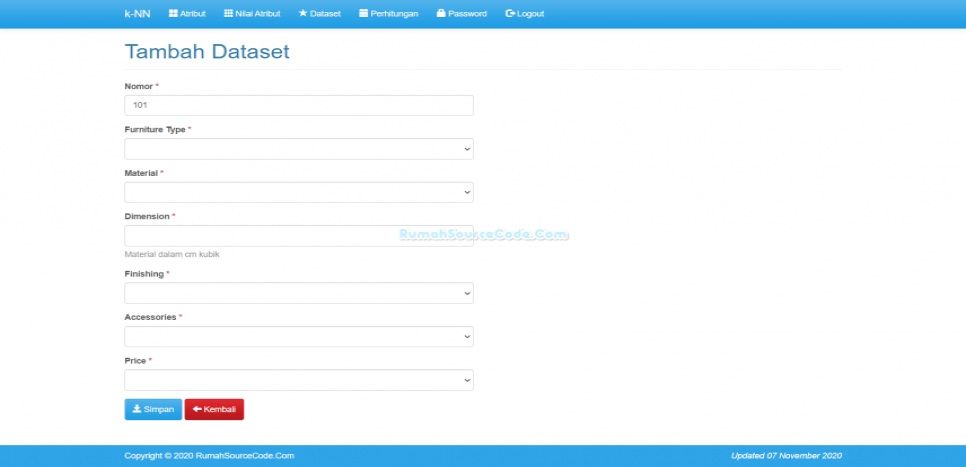Open the Nilai Atribut menu item
Screen dimensions: 966x467
[x=252, y=14]
